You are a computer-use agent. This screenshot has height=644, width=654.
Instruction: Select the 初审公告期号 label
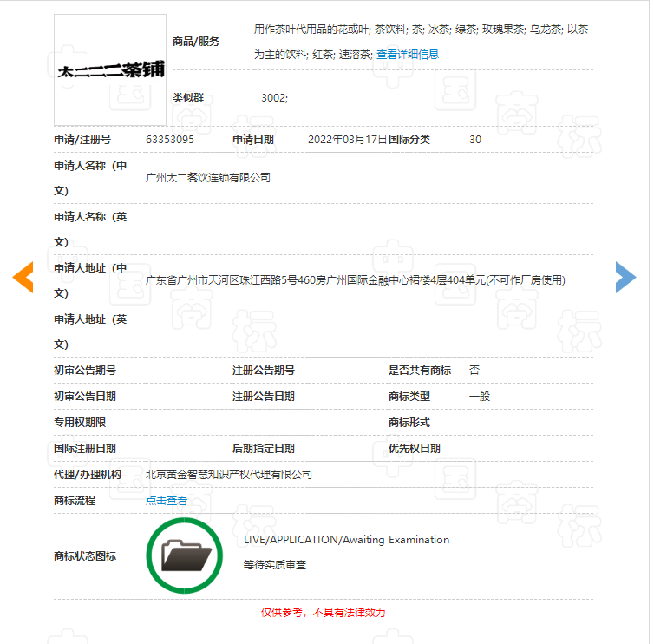click(85, 371)
